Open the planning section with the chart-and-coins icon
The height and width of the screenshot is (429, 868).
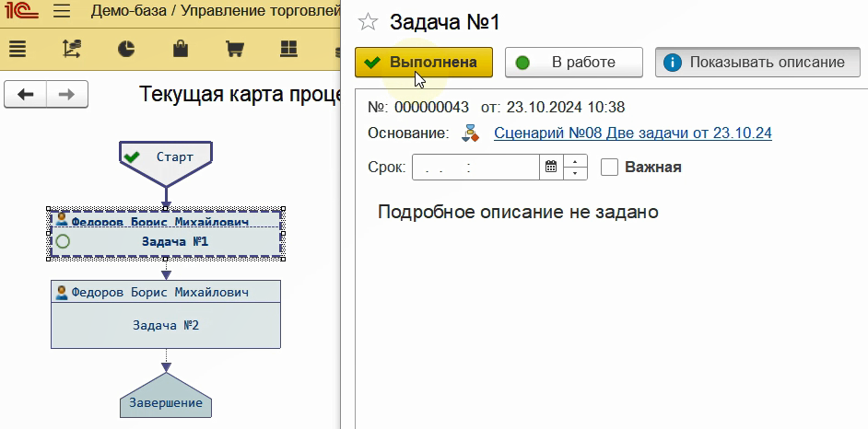(x=72, y=49)
